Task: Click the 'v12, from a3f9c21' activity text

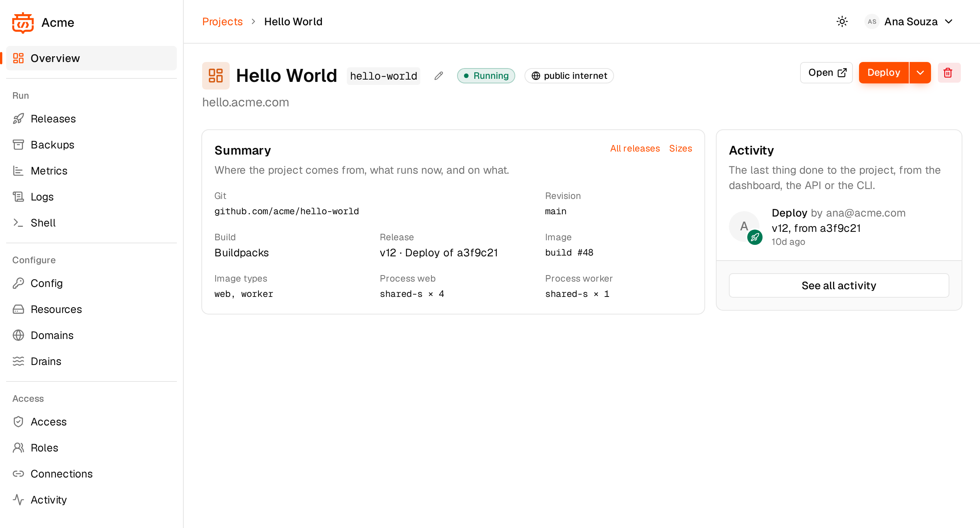Action: (816, 228)
